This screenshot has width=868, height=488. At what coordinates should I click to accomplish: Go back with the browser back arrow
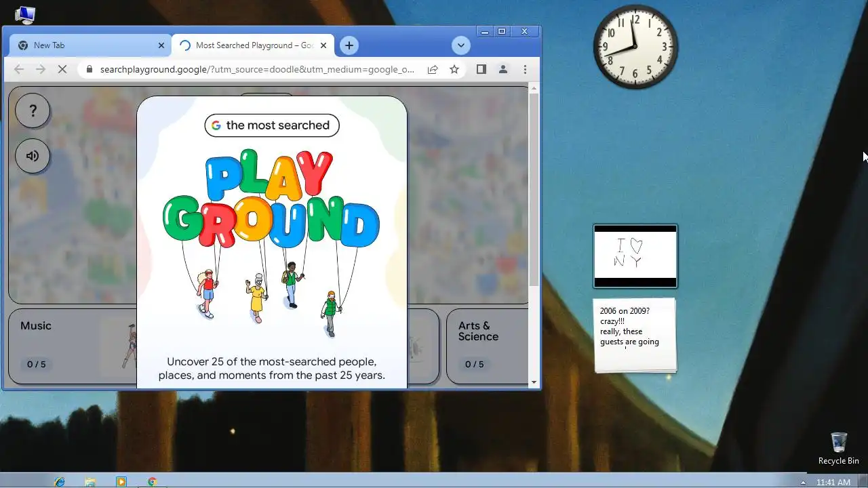click(19, 69)
